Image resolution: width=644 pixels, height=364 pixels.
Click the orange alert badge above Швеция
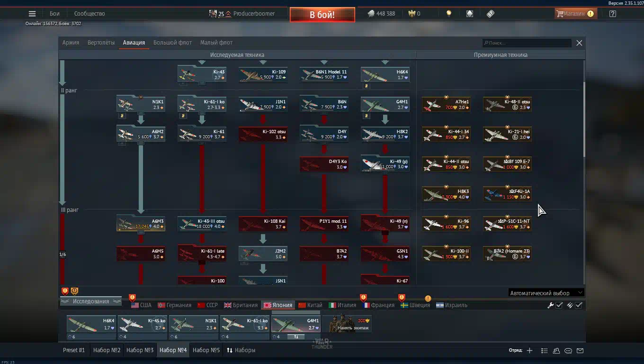tap(428, 299)
